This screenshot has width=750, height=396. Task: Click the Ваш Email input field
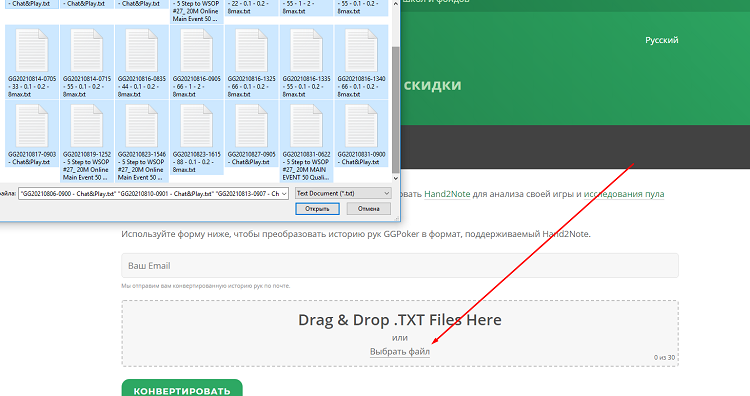(400, 265)
